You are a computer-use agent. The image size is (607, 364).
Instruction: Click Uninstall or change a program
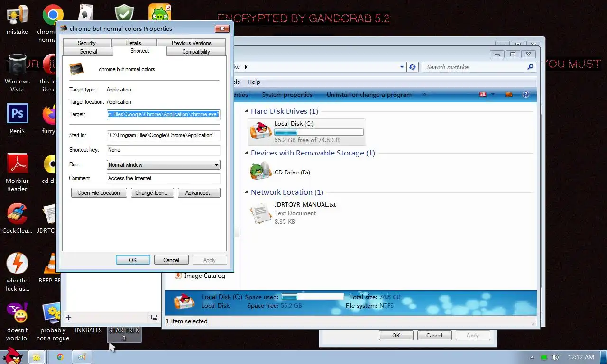(369, 95)
